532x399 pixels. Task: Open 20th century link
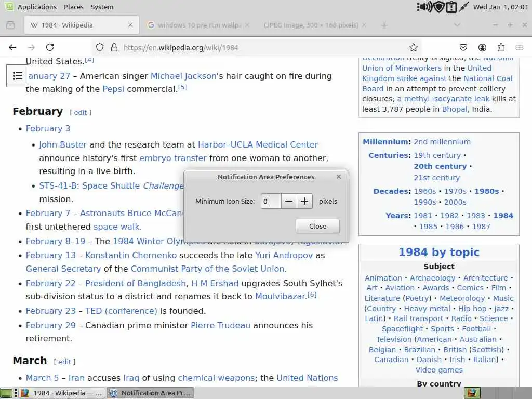(440, 166)
